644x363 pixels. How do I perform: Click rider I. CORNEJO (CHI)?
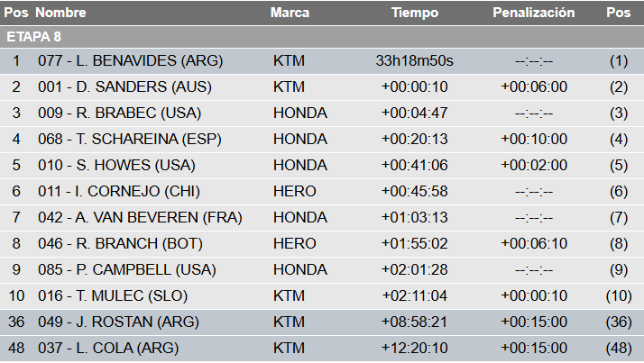[x=119, y=192]
